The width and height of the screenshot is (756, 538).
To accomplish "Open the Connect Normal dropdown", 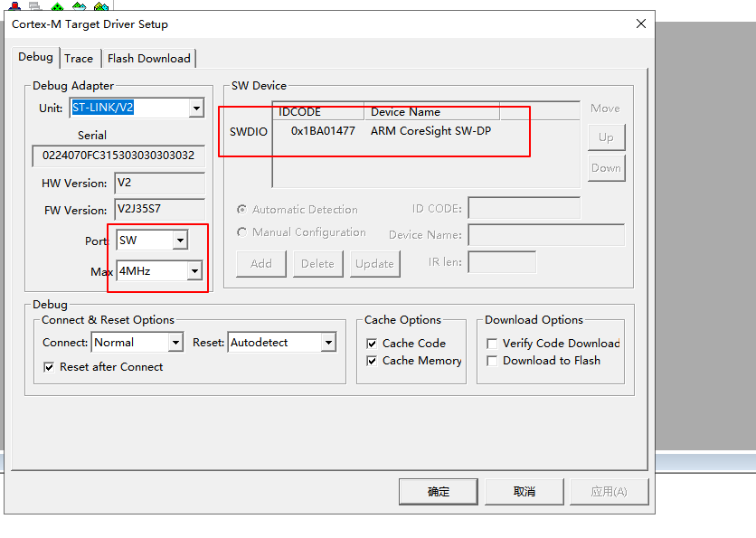I will tap(176, 343).
